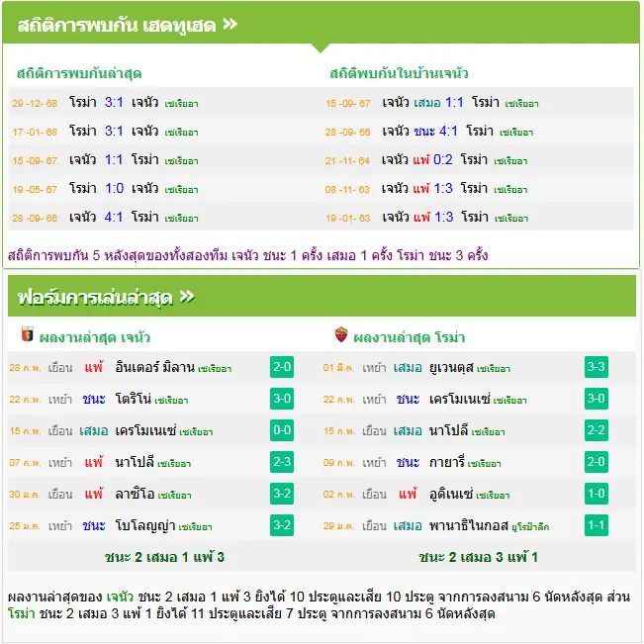The height and width of the screenshot is (644, 644).
Task: Click the โรม่า link in the summary paragraph
Action: (x=22, y=613)
